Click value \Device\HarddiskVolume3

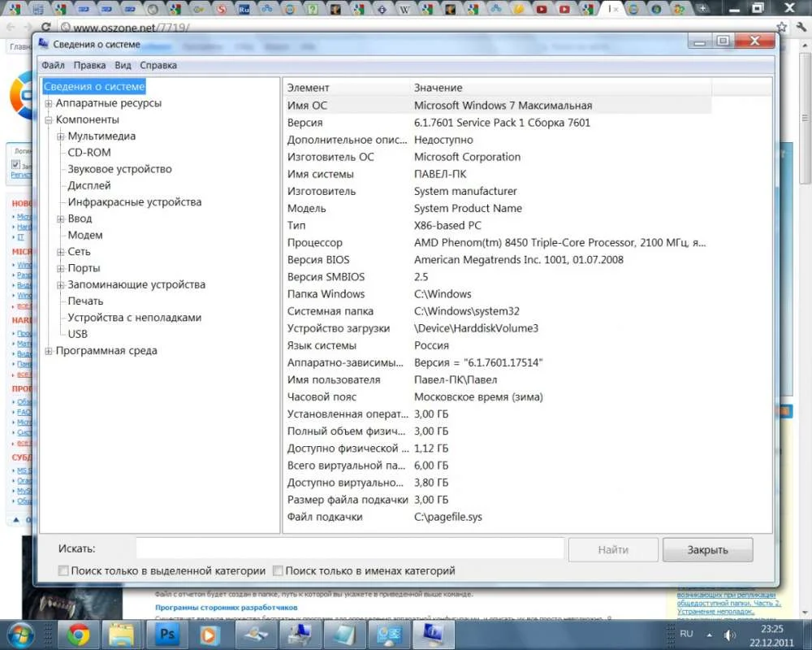coord(476,328)
